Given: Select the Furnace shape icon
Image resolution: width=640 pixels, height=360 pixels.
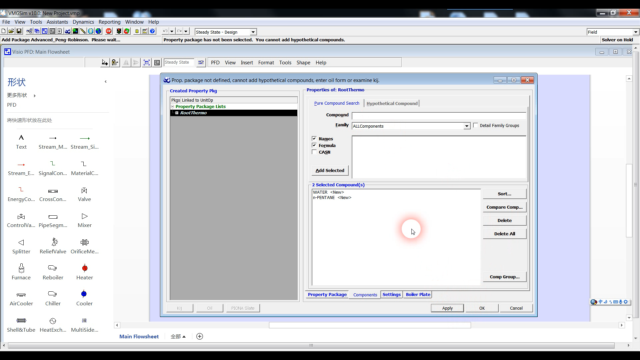Looking at the screenshot, I should (x=21, y=268).
